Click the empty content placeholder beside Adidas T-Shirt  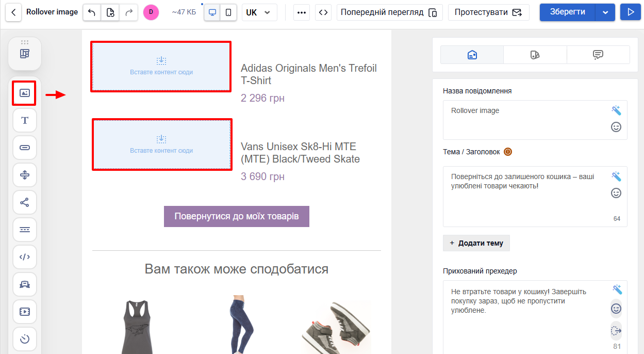click(161, 67)
